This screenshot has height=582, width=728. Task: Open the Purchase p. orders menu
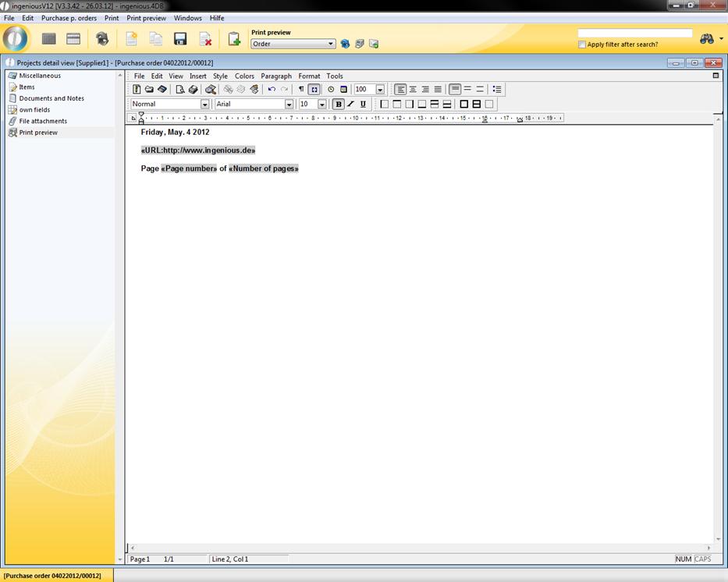click(69, 18)
